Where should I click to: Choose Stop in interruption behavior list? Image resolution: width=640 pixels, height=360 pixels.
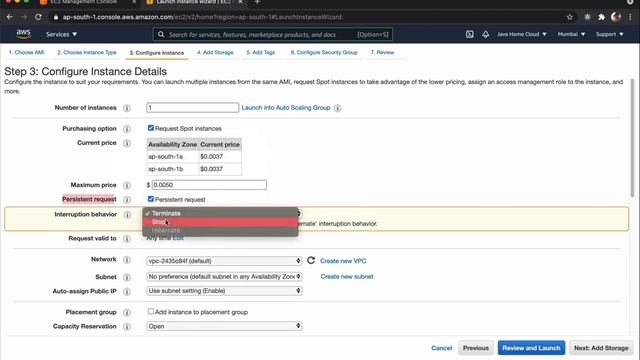point(220,222)
